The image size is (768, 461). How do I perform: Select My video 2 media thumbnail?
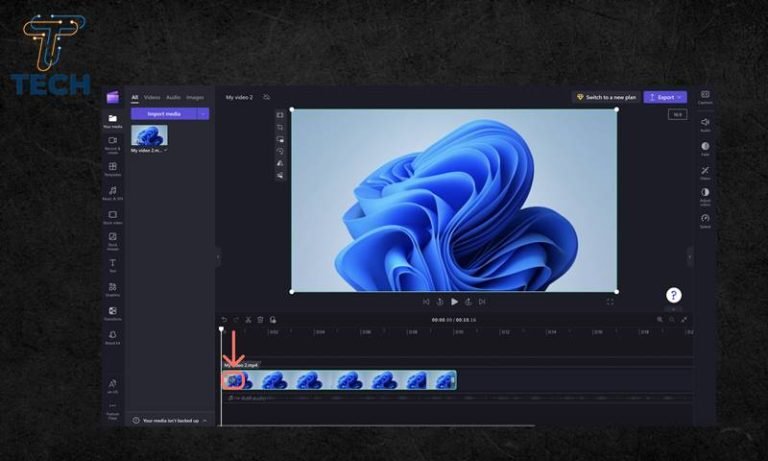point(149,135)
